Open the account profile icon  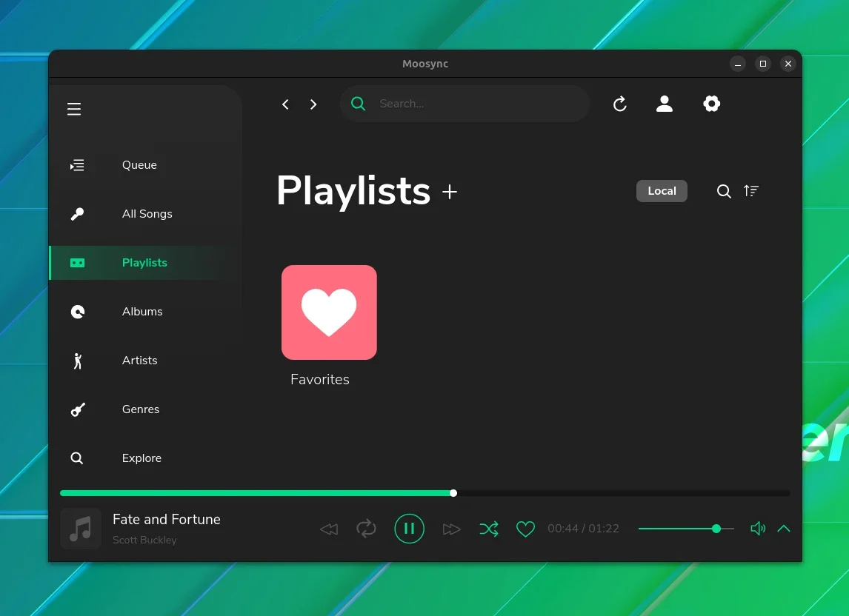tap(665, 104)
